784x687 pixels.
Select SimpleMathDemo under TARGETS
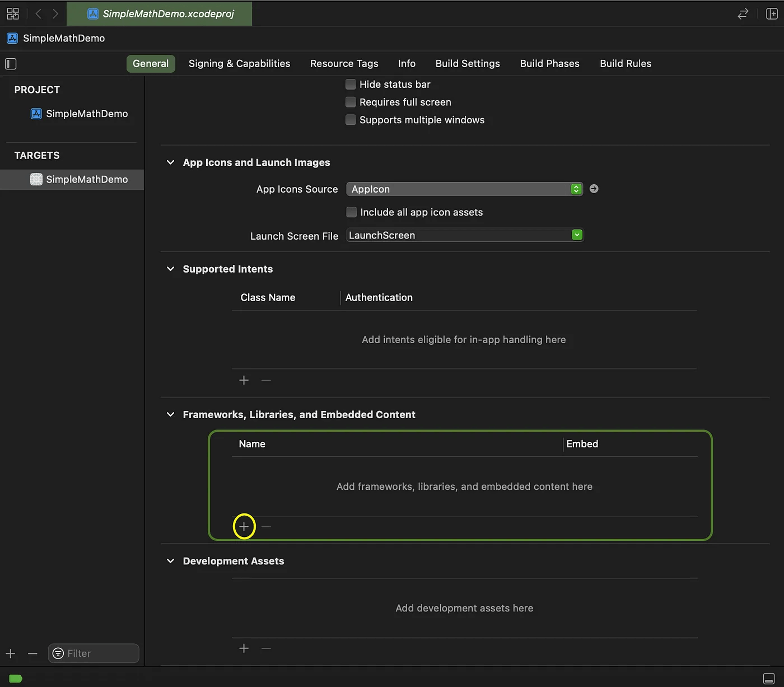coord(72,179)
